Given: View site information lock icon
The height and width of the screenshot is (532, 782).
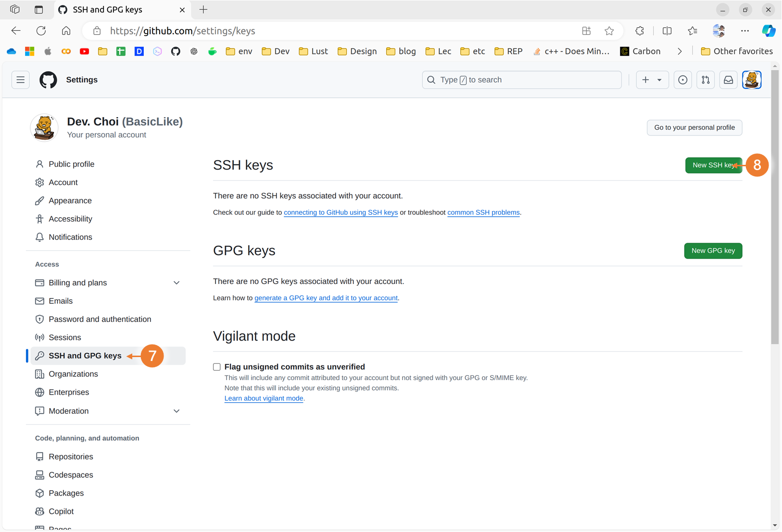Looking at the screenshot, I should (x=97, y=31).
